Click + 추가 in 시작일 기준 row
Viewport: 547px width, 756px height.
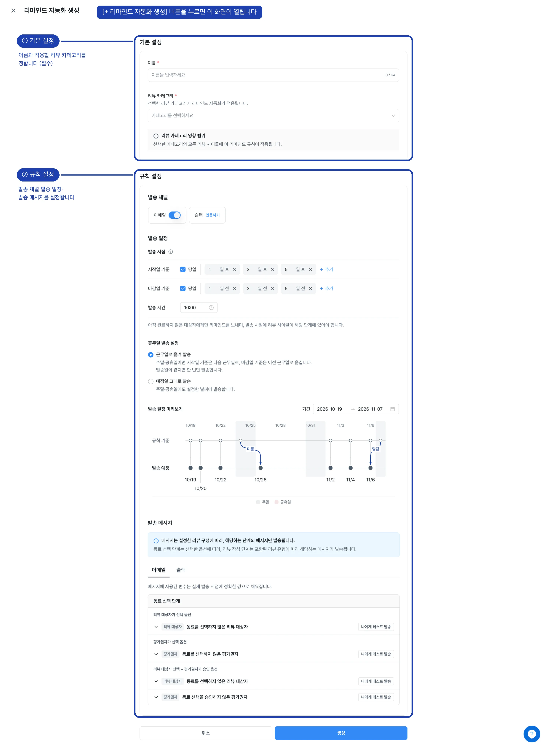pos(327,270)
